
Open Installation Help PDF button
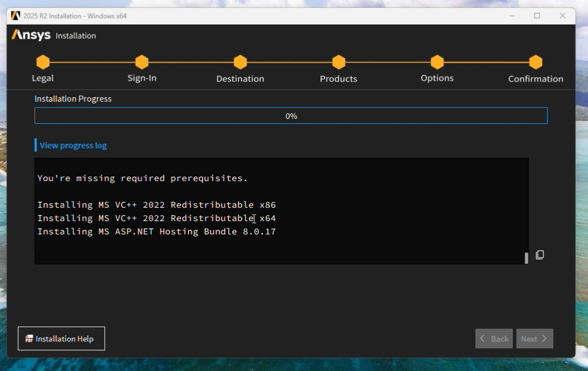click(62, 338)
